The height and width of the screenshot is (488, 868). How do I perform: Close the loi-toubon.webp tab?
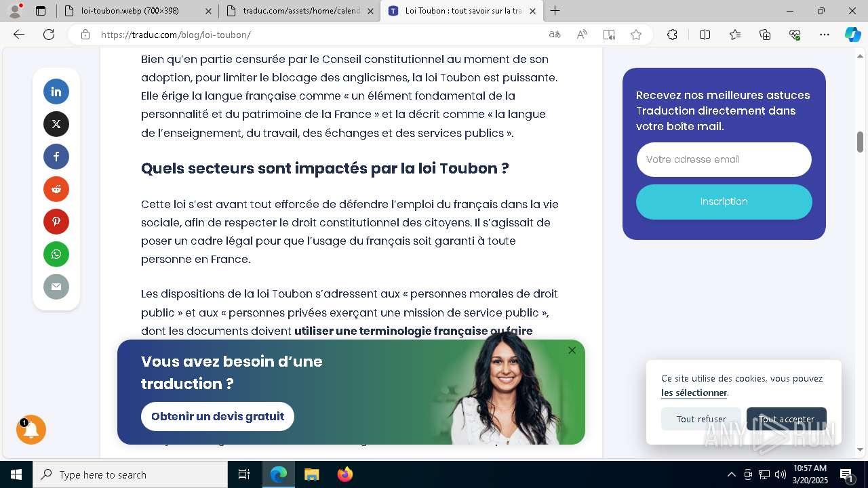coord(208,11)
